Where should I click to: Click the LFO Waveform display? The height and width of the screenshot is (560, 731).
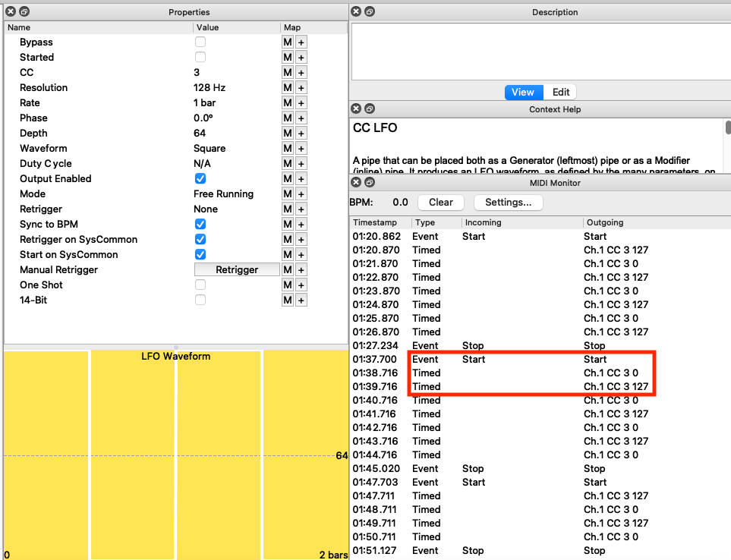click(x=176, y=455)
